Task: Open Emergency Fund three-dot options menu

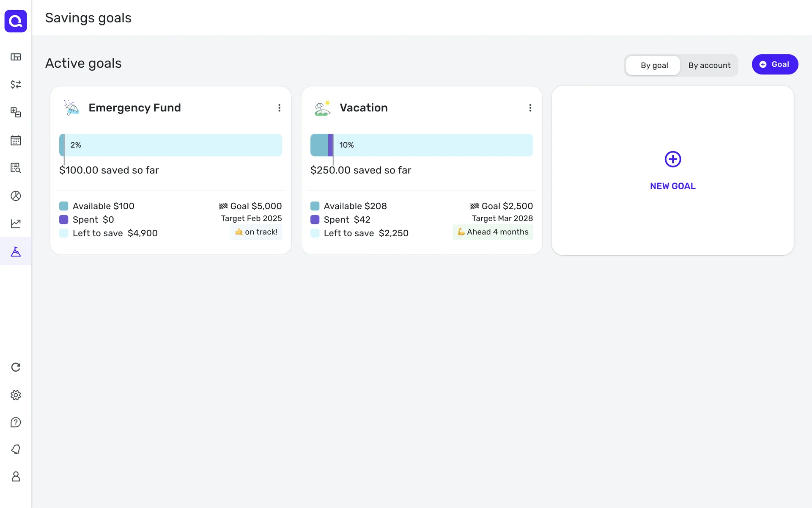Action: (279, 108)
